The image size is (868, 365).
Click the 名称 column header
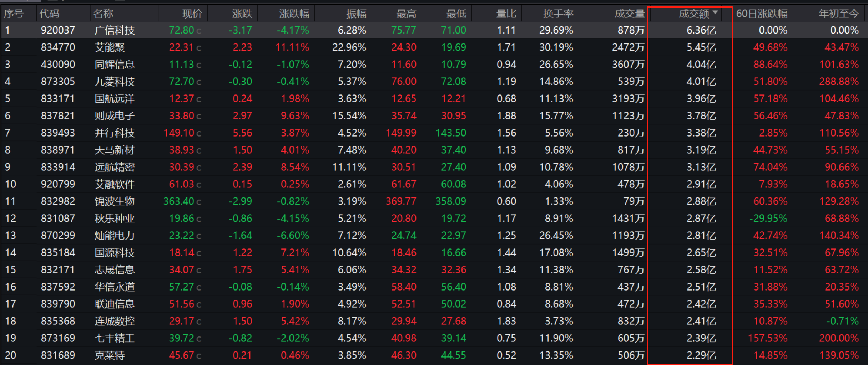103,14
